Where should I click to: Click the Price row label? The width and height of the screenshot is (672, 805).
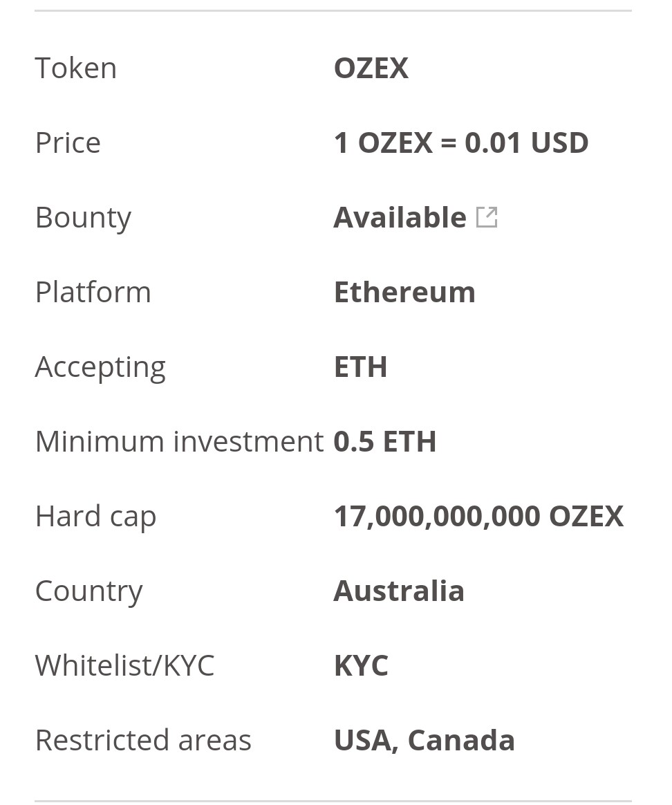pos(68,143)
